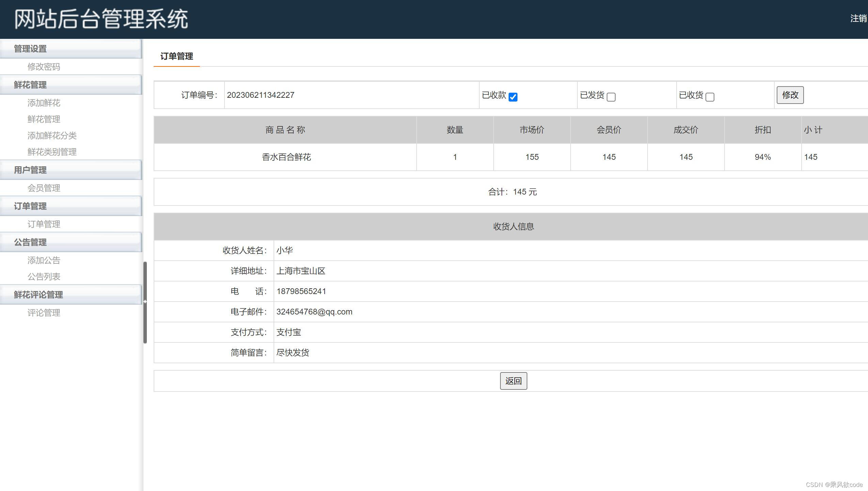The image size is (868, 491).
Task: Go to 添加鲜花 page
Action: click(x=44, y=103)
